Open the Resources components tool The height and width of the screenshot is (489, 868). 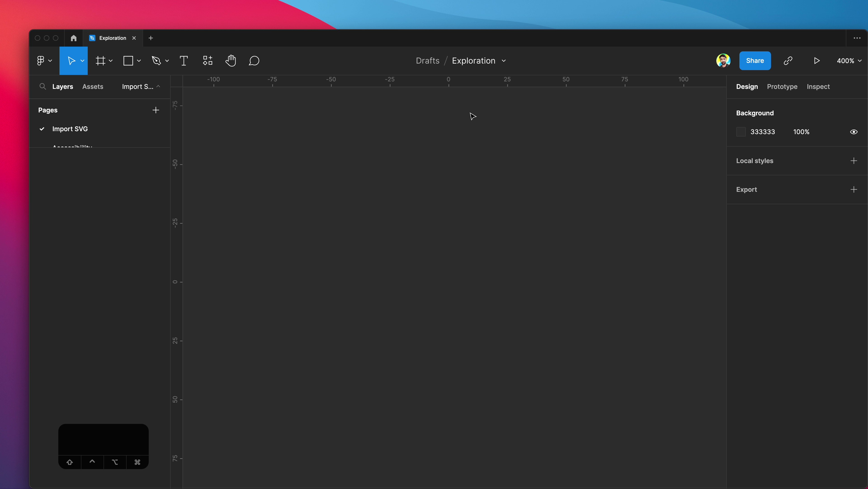[208, 61]
